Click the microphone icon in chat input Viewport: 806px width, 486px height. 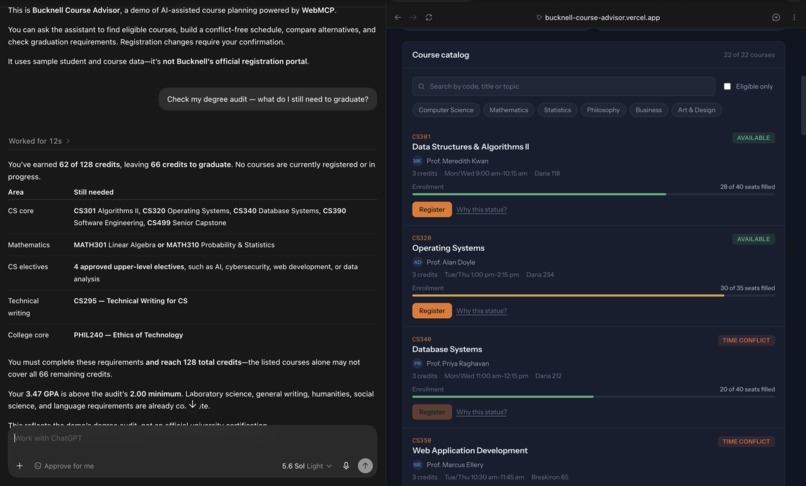[x=346, y=466]
